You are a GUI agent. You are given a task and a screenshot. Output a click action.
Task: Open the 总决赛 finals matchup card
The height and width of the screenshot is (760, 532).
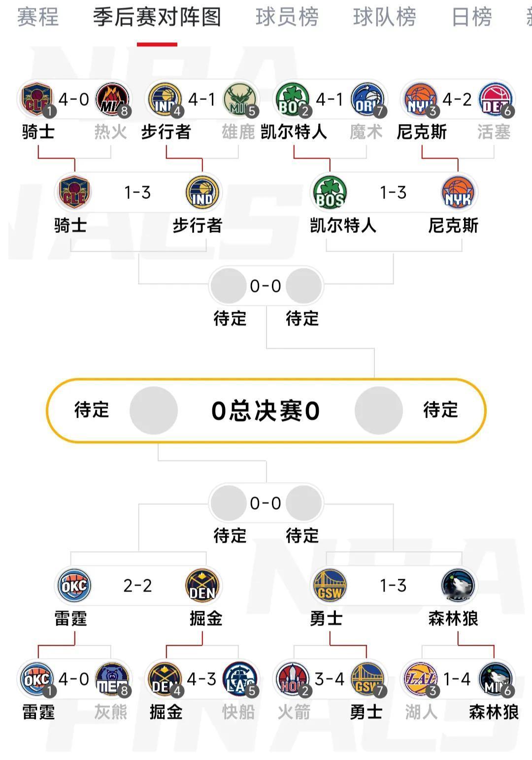tap(266, 410)
